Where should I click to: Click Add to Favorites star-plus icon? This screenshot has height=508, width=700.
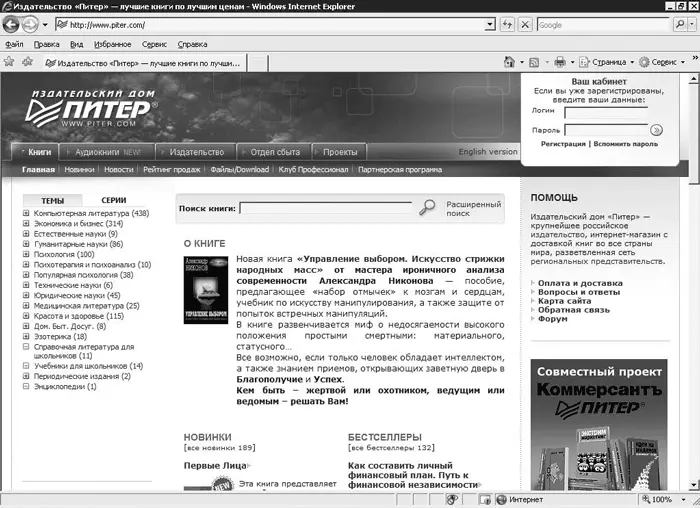click(28, 62)
